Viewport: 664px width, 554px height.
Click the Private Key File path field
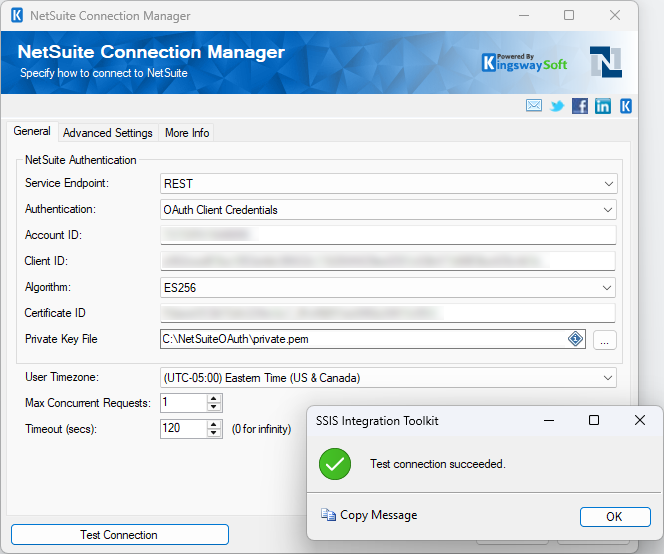[373, 339]
